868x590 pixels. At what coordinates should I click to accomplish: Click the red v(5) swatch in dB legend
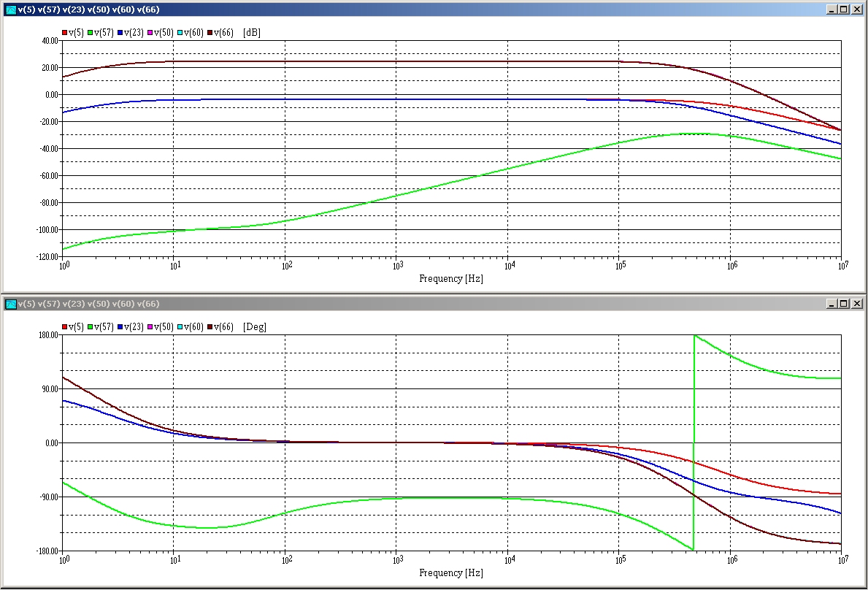tap(65, 33)
